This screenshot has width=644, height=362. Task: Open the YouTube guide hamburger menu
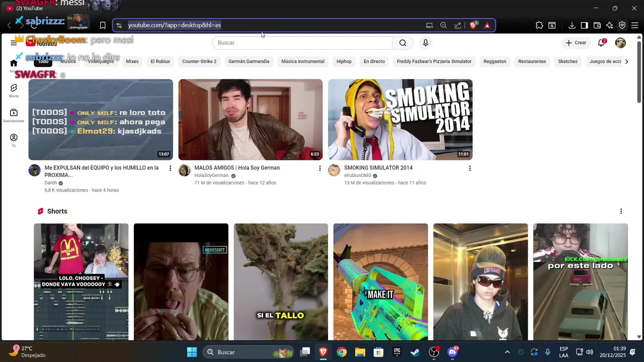point(14,43)
